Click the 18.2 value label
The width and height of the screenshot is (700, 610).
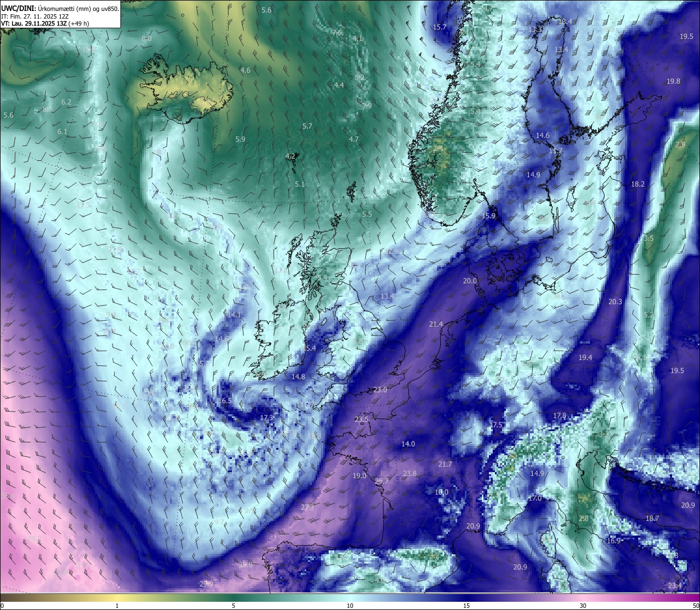pyautogui.click(x=638, y=184)
